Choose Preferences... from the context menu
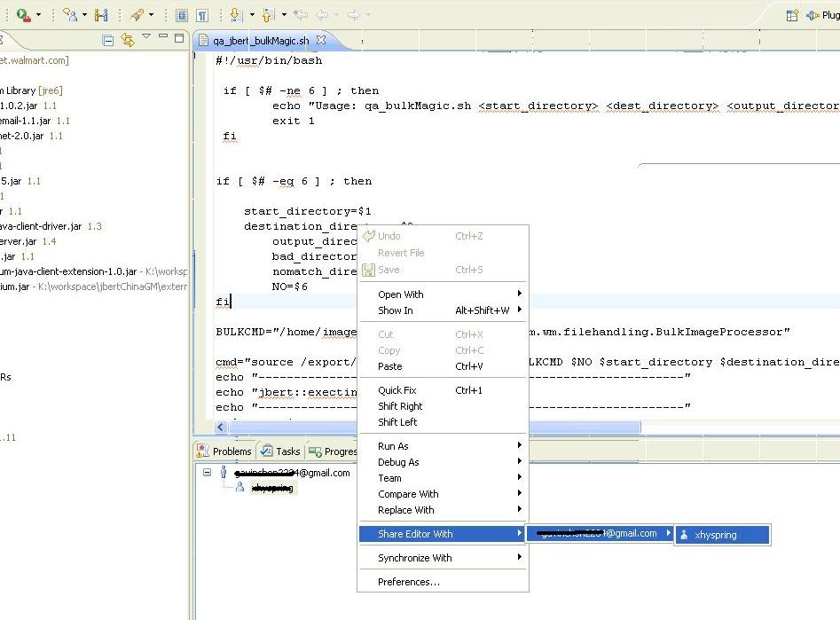 [408, 582]
